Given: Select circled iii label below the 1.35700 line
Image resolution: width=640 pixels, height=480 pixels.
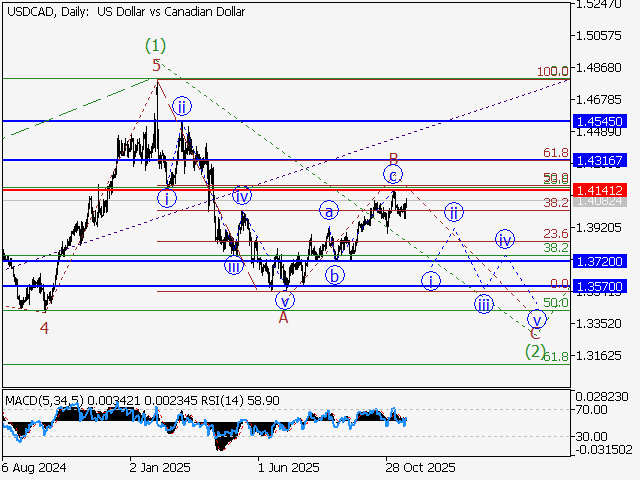Looking at the screenshot, I should click(x=484, y=304).
